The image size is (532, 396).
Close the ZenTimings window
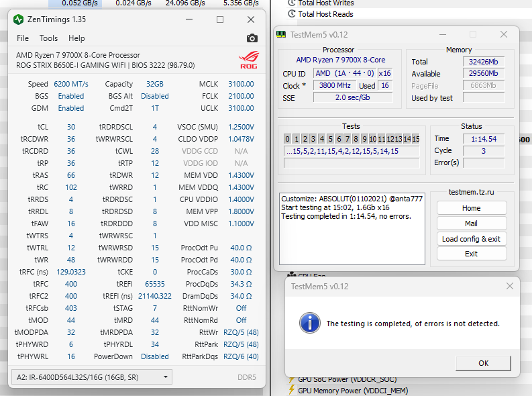[251, 19]
